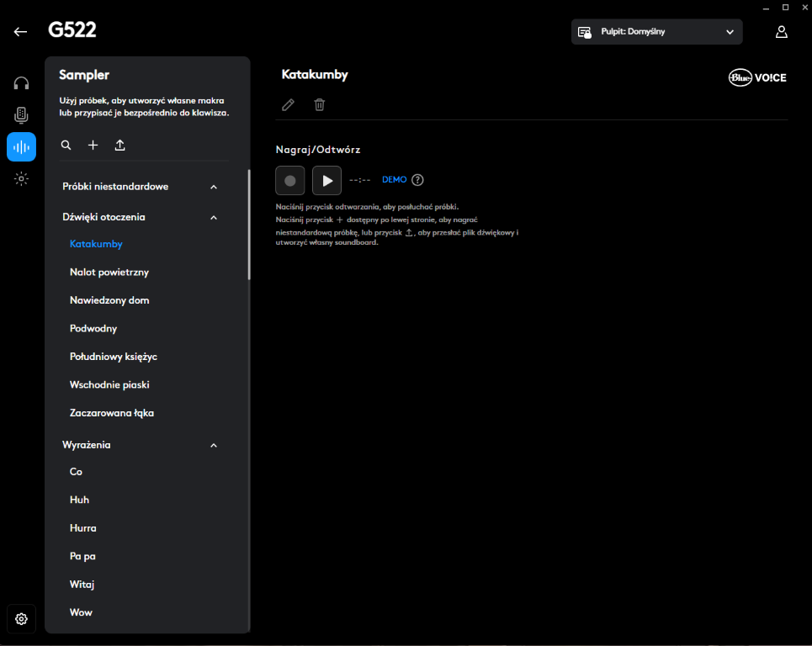Viewport: 812px width, 646px height.
Task: Open the microphone settings panel
Action: [21, 114]
